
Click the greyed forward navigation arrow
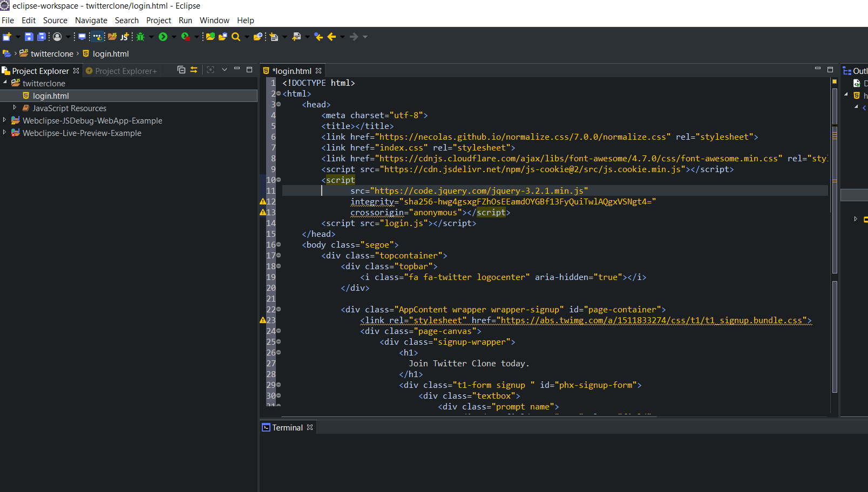click(354, 37)
